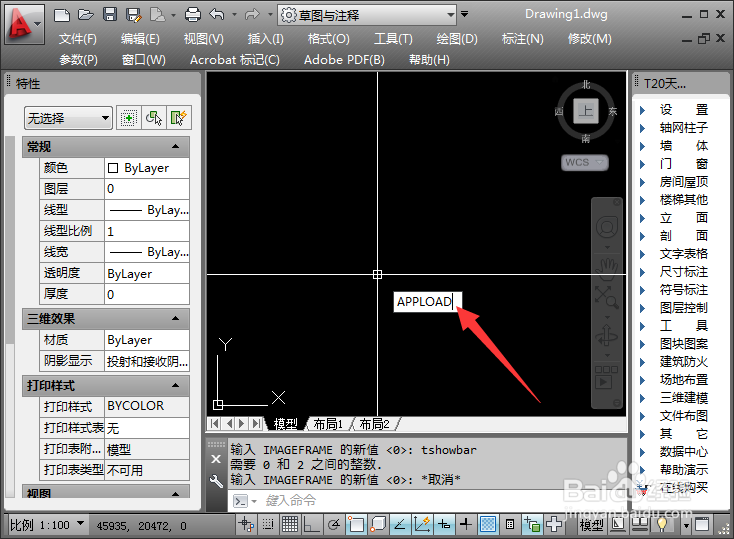
Task: Toggle Dynamic UCS in status bar
Action: pyautogui.click(x=422, y=524)
